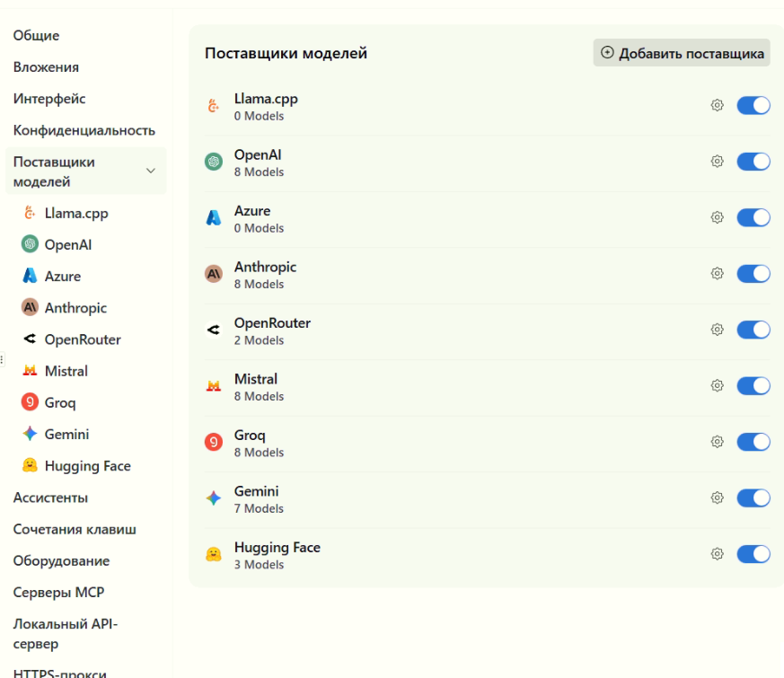Open the Серверы MCP section

[x=58, y=592]
